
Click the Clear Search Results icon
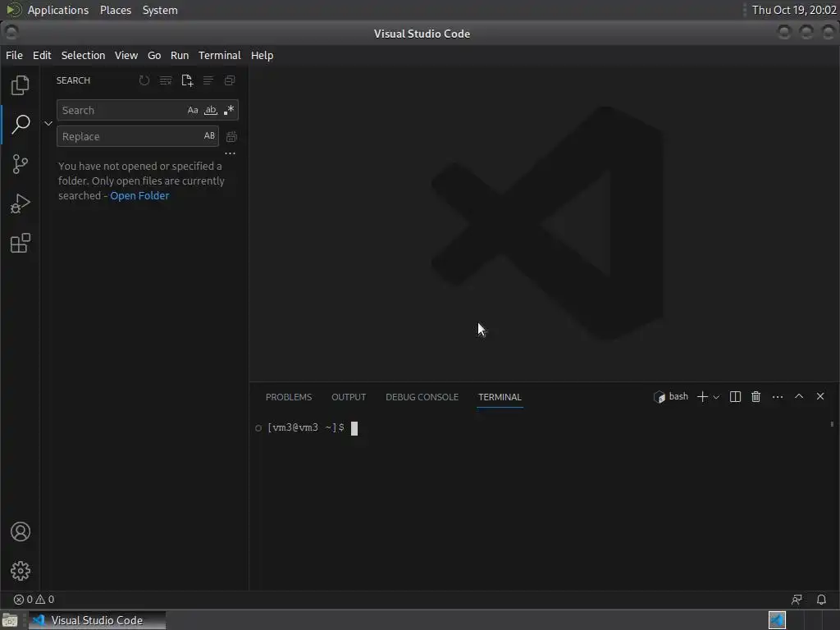pos(166,80)
